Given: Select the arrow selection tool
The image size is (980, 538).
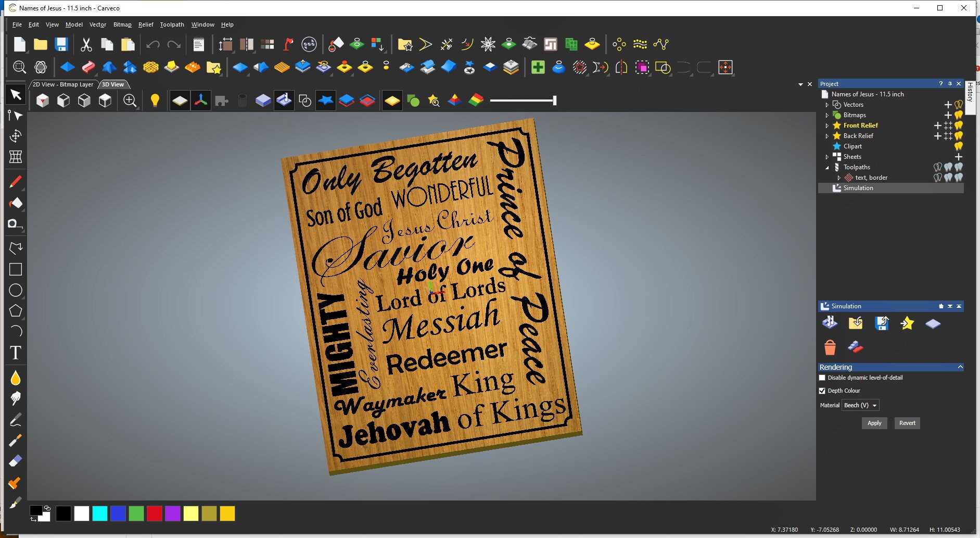Looking at the screenshot, I should [15, 95].
